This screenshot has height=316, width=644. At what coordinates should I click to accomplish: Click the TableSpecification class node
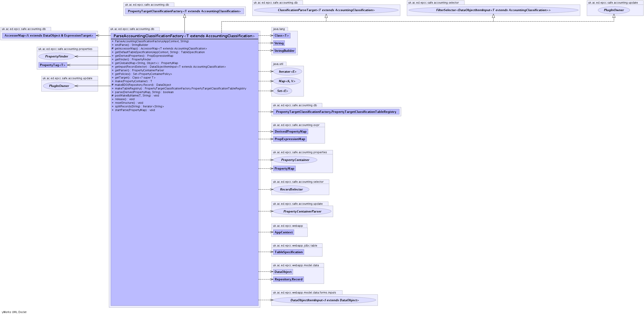[288, 252]
